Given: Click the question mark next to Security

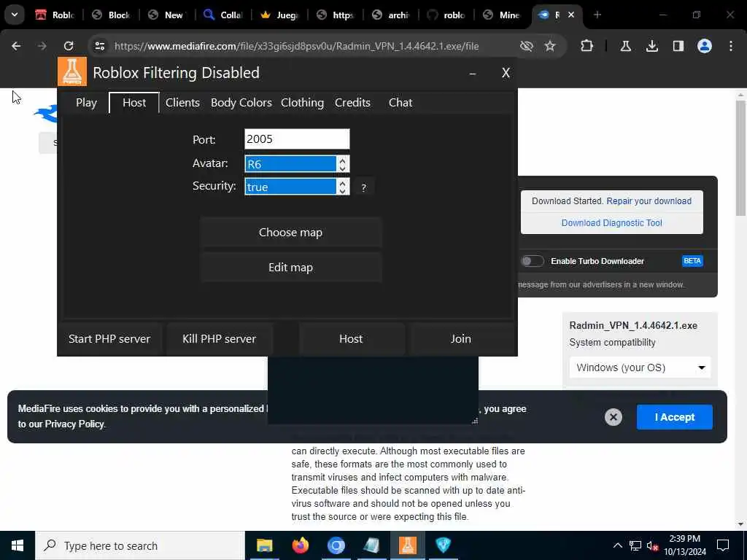Looking at the screenshot, I should tap(363, 187).
